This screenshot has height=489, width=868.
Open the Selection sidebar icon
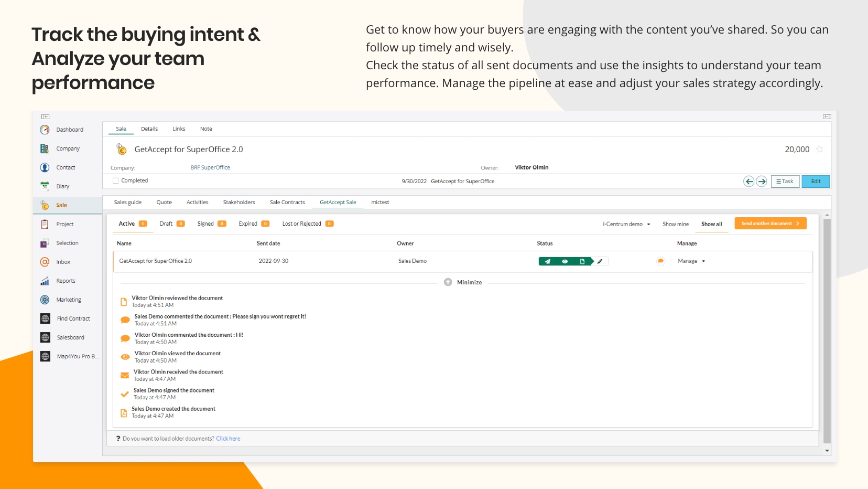click(x=45, y=243)
